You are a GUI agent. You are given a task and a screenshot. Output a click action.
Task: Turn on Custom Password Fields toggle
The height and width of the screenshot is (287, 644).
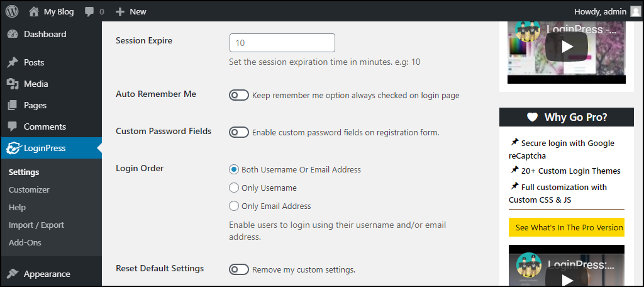[x=239, y=132]
